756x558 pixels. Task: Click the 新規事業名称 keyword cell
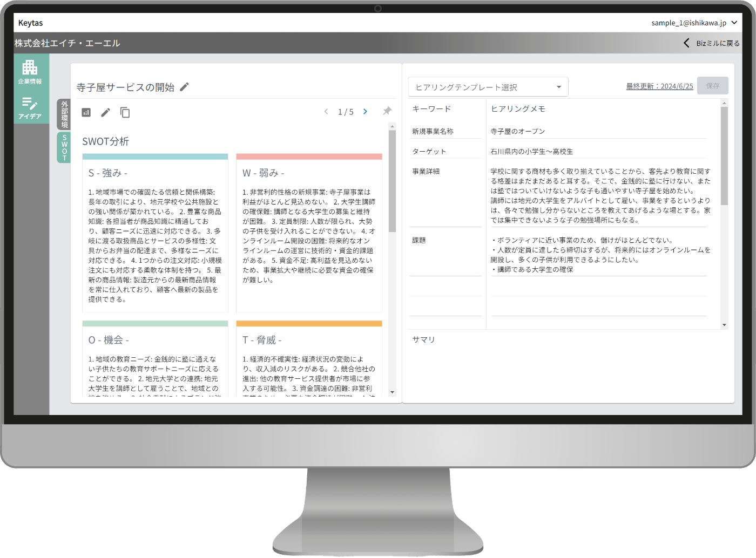click(446, 131)
